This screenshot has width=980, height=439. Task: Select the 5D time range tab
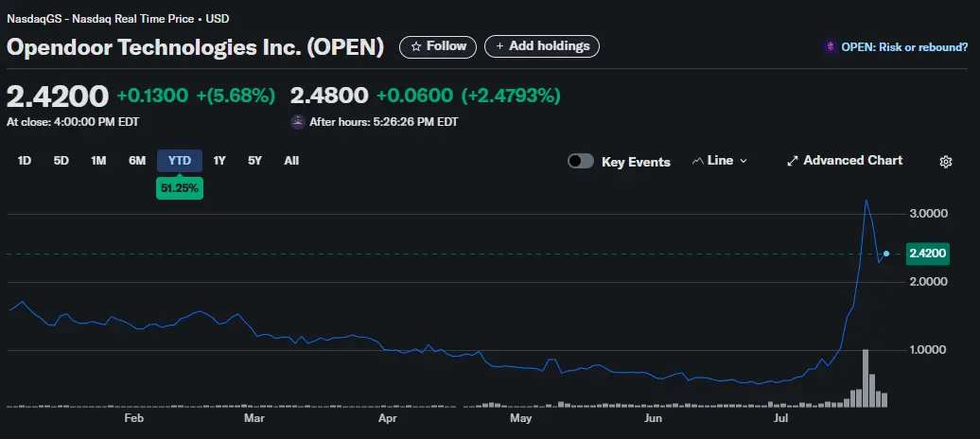coord(61,161)
